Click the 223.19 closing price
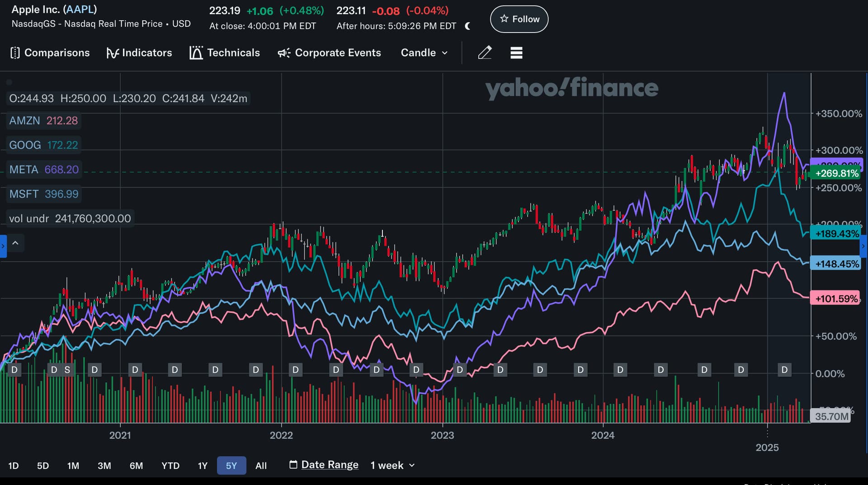This screenshot has height=485, width=868. (225, 10)
